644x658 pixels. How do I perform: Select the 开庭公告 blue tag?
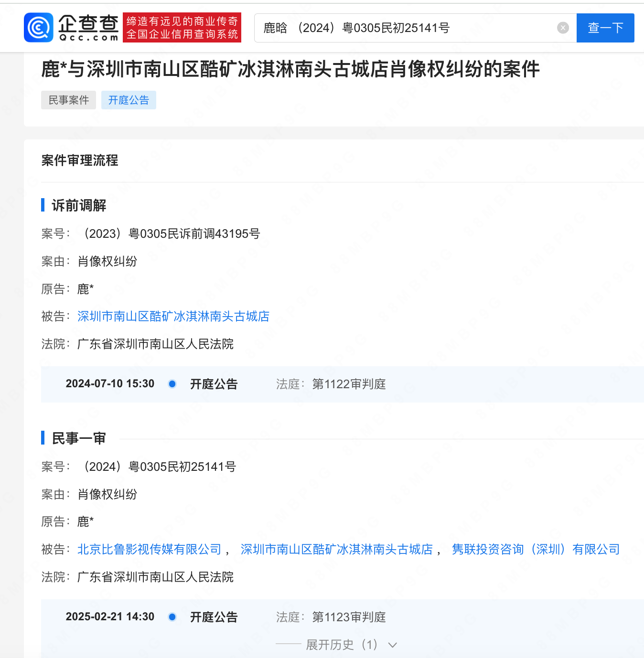[x=129, y=100]
